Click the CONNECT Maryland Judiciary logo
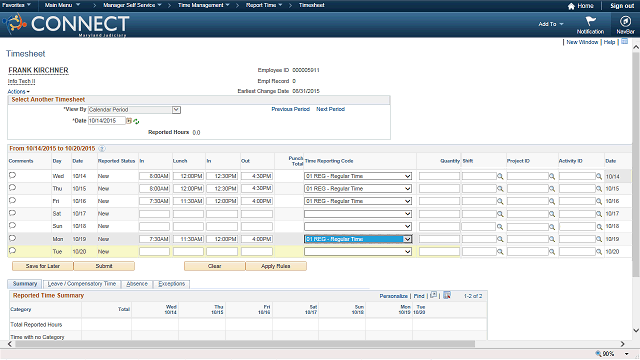Screen dimensions: 640x360 (67, 24)
